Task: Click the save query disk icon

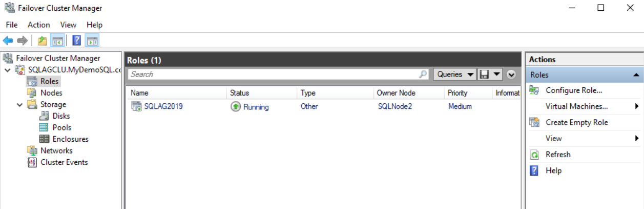Action: click(x=484, y=74)
